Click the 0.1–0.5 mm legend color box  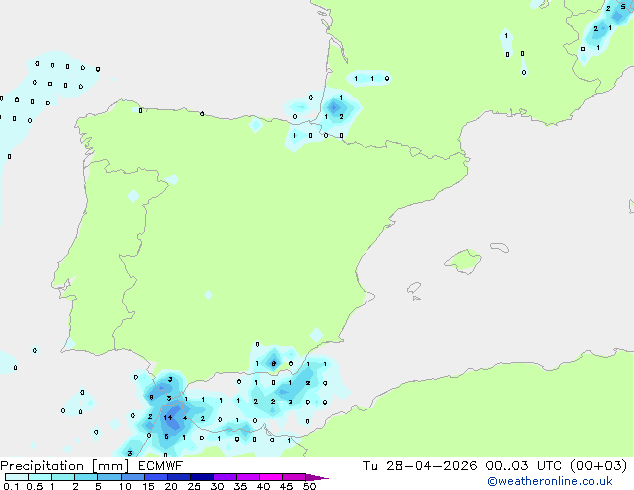tap(17, 477)
